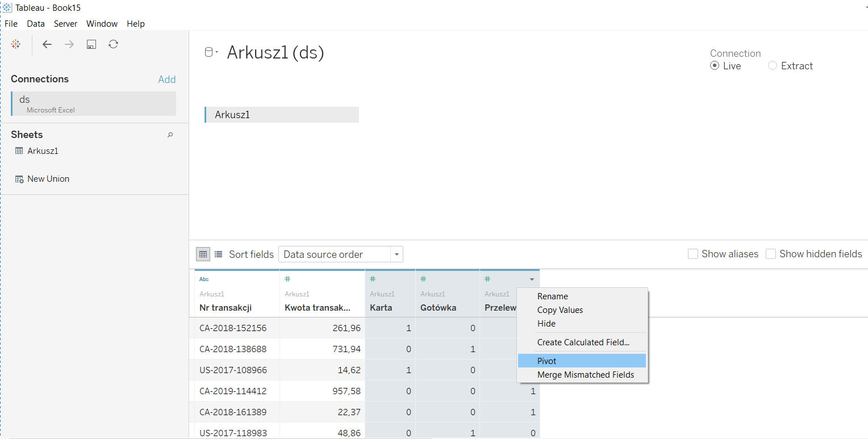Click Add to add a new connection
The image size is (868, 439).
(166, 80)
